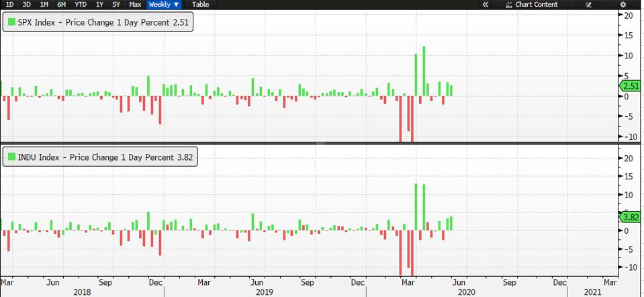
Task: Click the SPX Index green legend square
Action: (11, 22)
